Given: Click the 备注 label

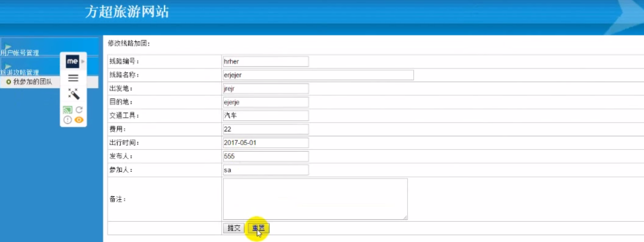Looking at the screenshot, I should (118, 199).
